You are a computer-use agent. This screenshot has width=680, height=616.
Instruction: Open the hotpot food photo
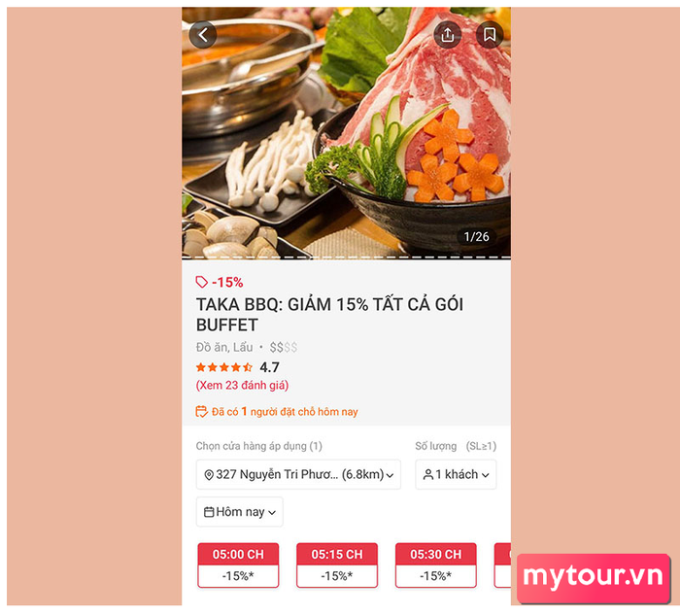click(346, 132)
